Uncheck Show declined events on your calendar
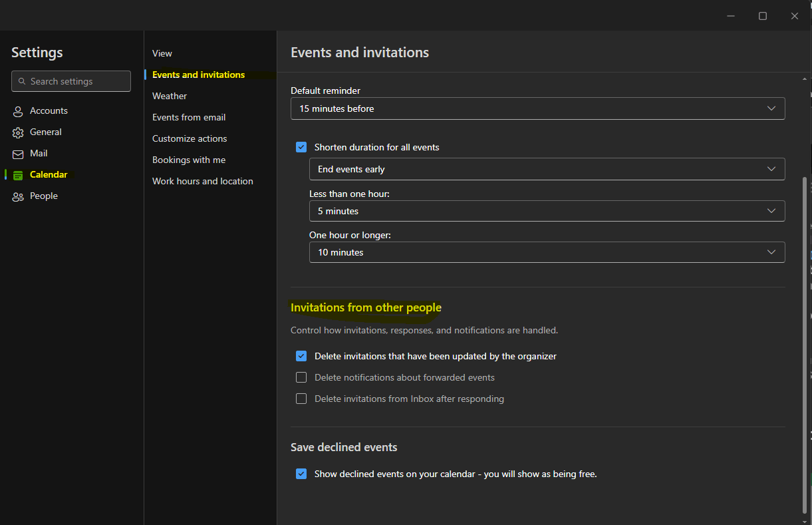This screenshot has width=812, height=525. coord(301,474)
